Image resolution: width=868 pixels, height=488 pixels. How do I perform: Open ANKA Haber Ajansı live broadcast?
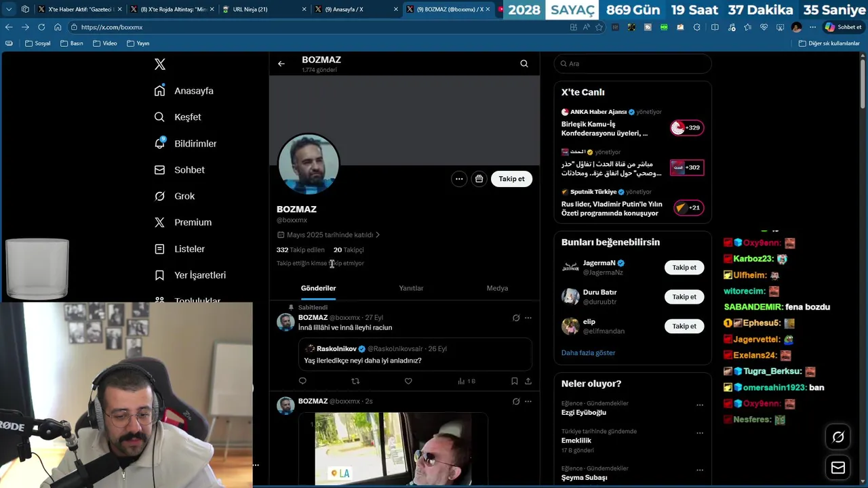[x=632, y=124]
